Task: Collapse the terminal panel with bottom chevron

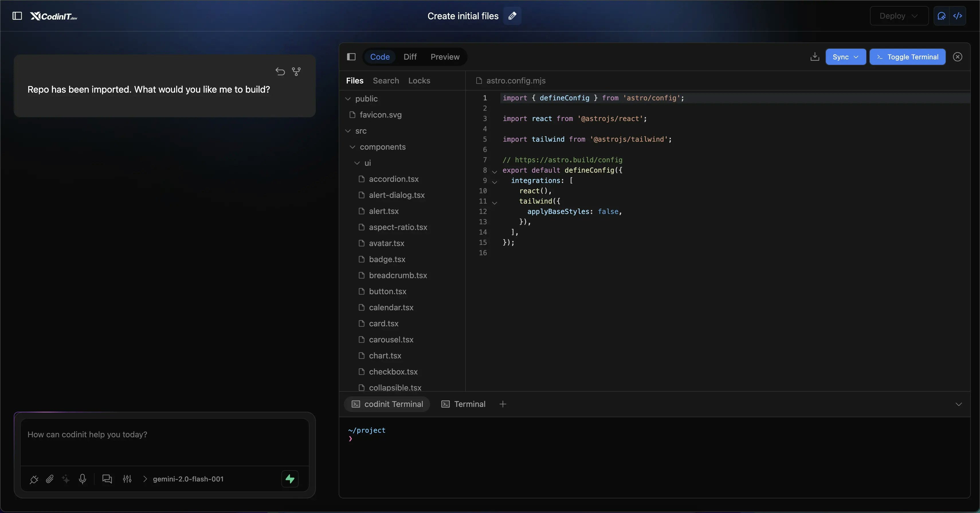Action: [x=959, y=404]
